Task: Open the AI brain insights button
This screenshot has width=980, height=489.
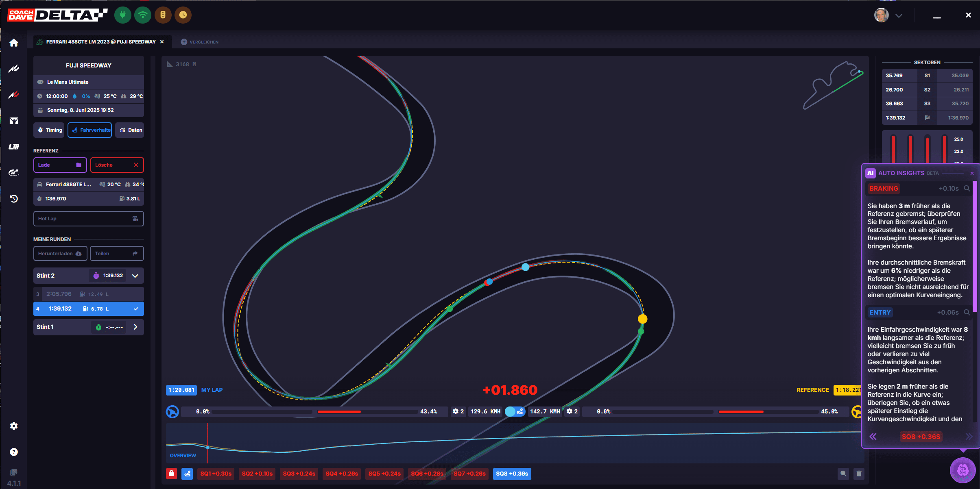Action: (x=963, y=470)
